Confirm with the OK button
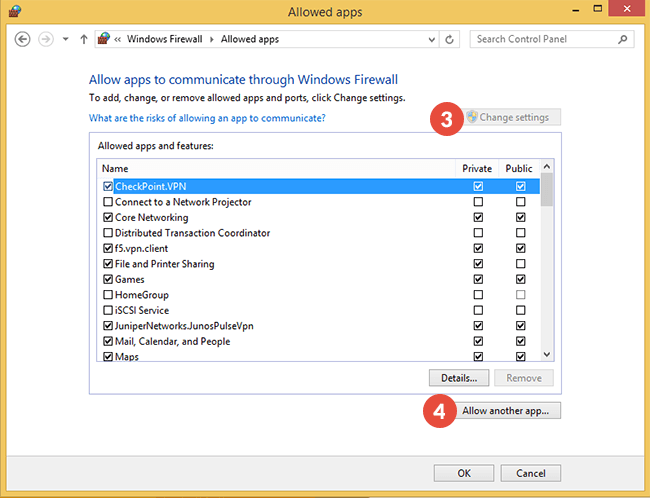This screenshot has height=498, width=650. coord(464,473)
